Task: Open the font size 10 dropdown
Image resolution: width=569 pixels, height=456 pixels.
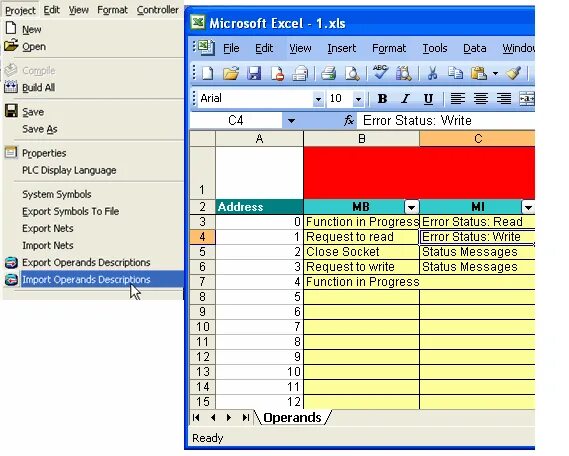Action: [x=358, y=99]
